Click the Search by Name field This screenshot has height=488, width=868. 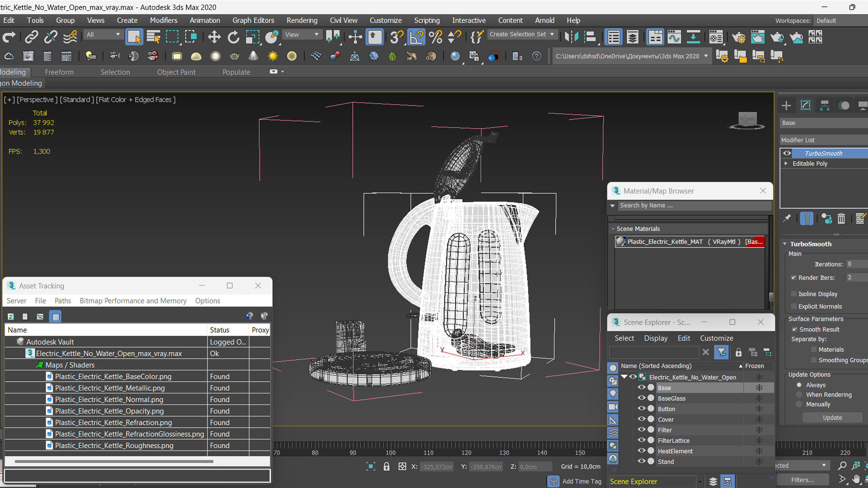(x=694, y=206)
